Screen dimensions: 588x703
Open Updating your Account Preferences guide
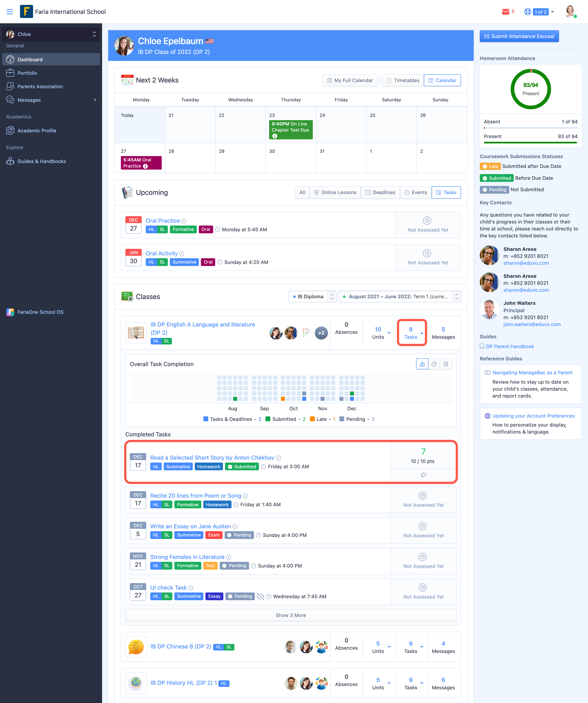click(x=533, y=416)
